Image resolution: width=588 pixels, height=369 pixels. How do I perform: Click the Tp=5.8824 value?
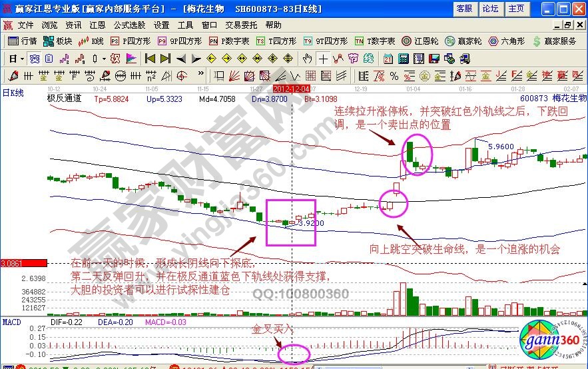(111, 99)
